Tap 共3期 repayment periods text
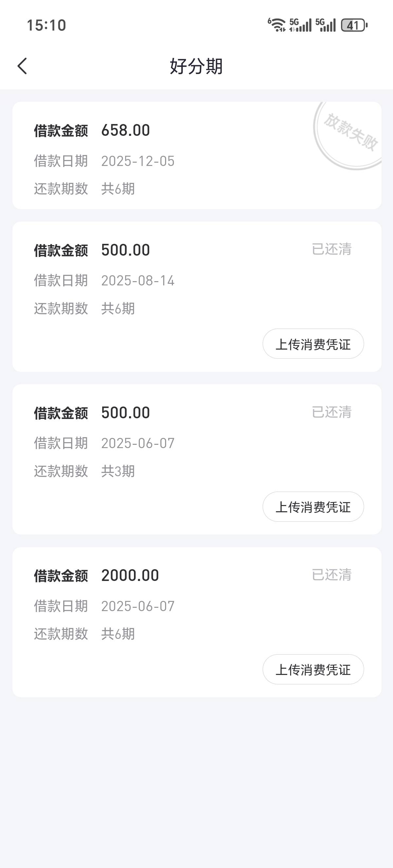The image size is (393, 868). 118,471
